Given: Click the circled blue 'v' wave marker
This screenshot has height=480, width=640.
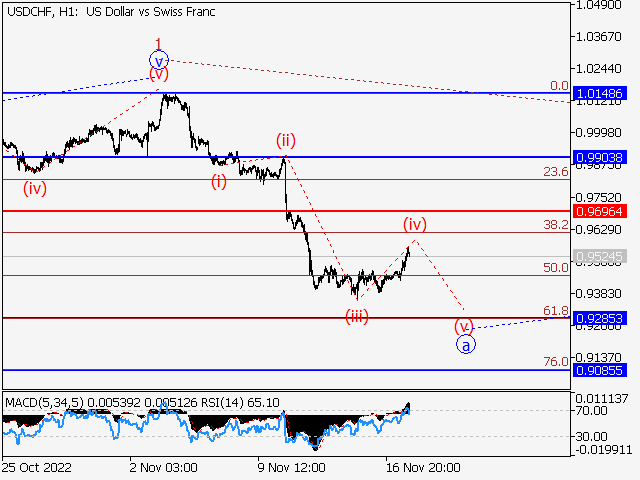Looking at the screenshot, I should [x=159, y=61].
